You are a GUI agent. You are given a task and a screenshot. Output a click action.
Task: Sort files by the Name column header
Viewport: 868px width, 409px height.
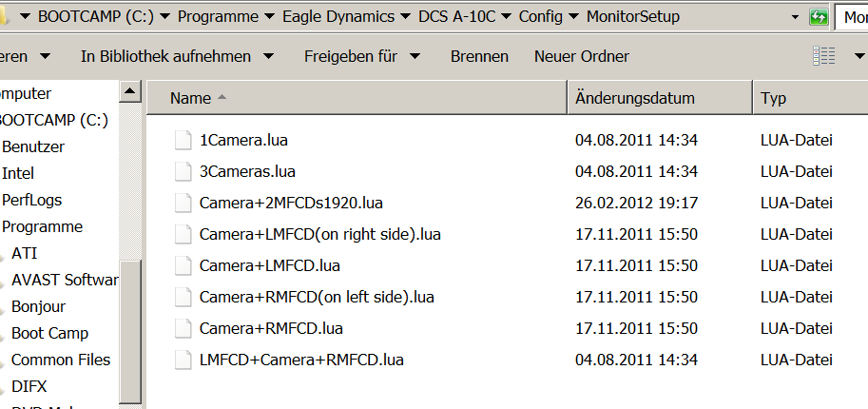357,98
